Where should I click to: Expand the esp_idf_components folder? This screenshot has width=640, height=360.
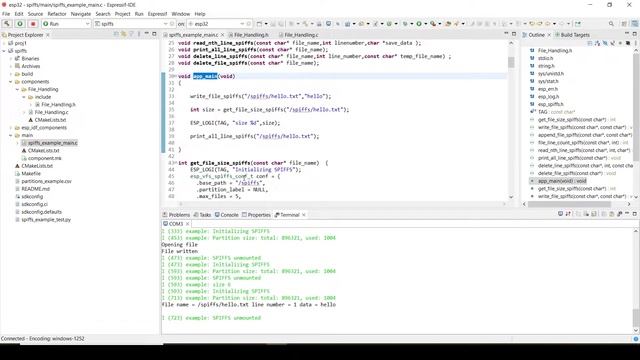[x=11, y=128]
